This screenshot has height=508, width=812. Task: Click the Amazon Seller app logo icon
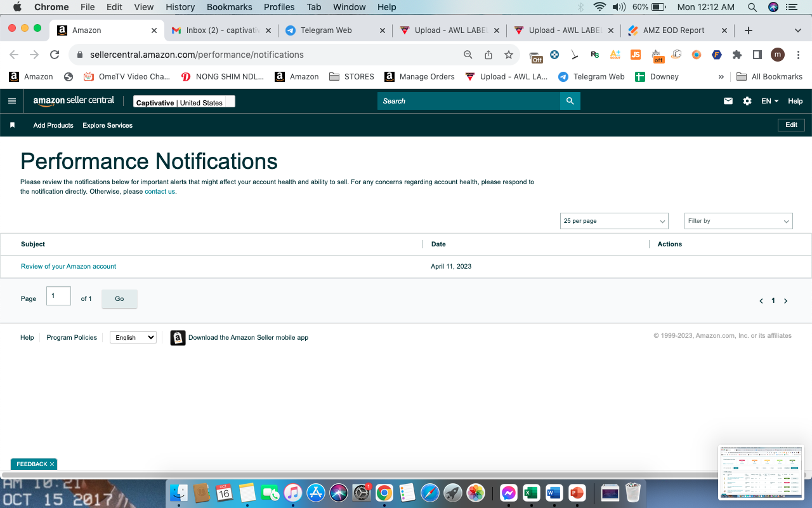(x=178, y=338)
